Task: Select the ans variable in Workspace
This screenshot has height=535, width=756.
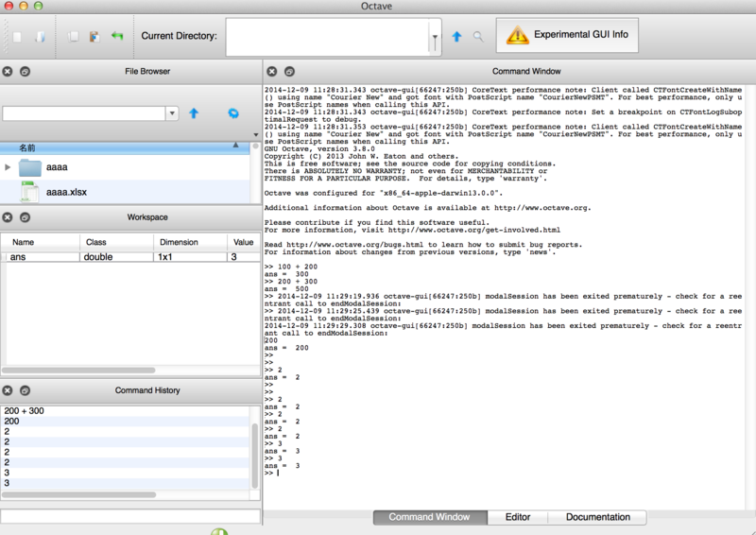Action: point(18,257)
